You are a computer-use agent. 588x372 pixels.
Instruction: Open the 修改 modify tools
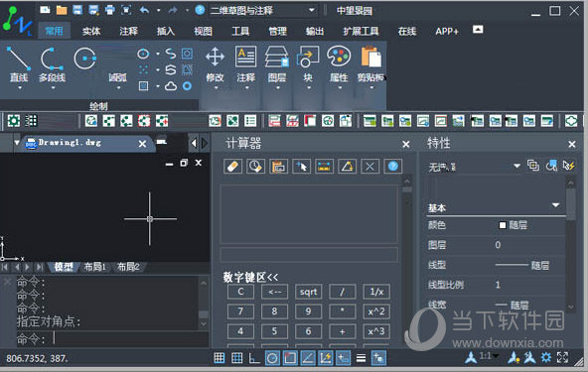(x=215, y=63)
